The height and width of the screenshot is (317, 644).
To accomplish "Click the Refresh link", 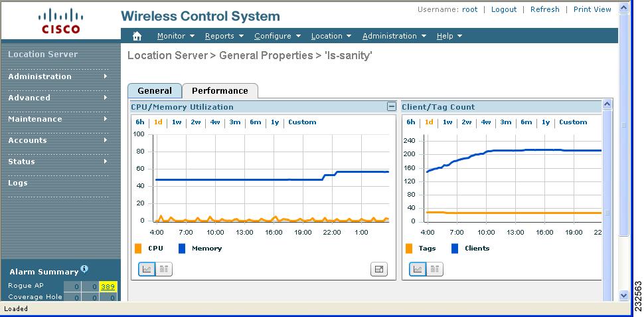I will click(x=544, y=9).
